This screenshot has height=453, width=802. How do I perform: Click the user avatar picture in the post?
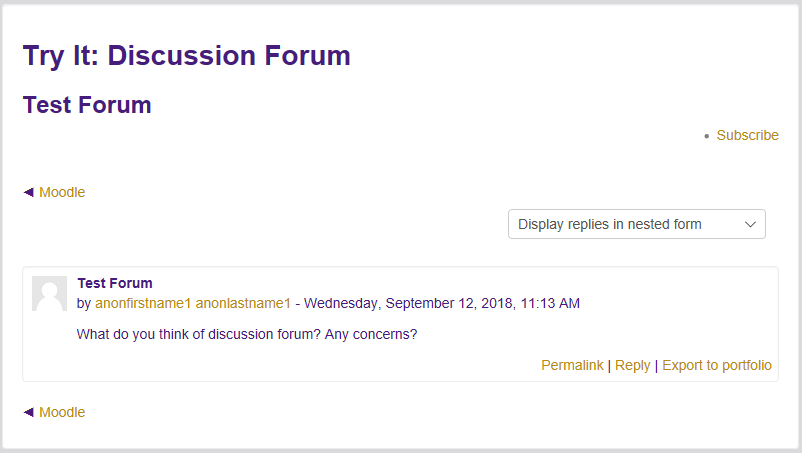pos(49,293)
